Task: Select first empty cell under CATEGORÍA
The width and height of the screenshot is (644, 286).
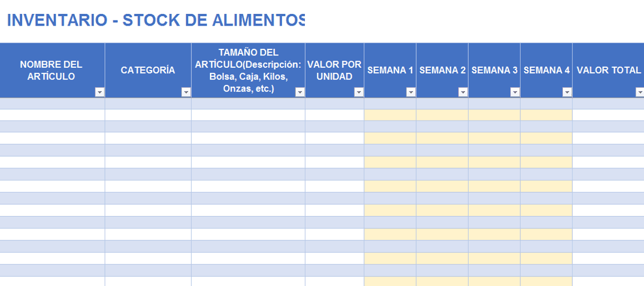Action: [x=148, y=103]
